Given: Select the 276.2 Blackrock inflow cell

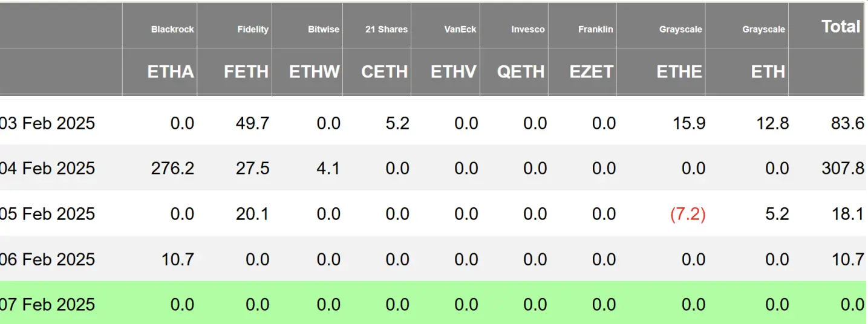Looking at the screenshot, I should tap(172, 168).
